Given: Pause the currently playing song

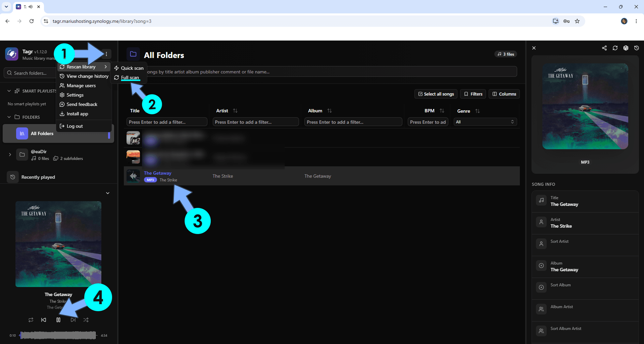Looking at the screenshot, I should [58, 320].
